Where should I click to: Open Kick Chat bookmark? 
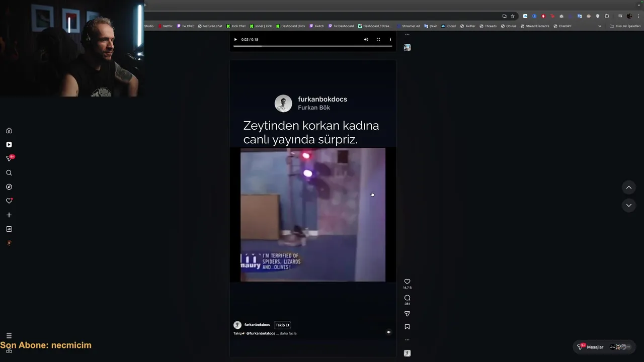click(x=236, y=26)
